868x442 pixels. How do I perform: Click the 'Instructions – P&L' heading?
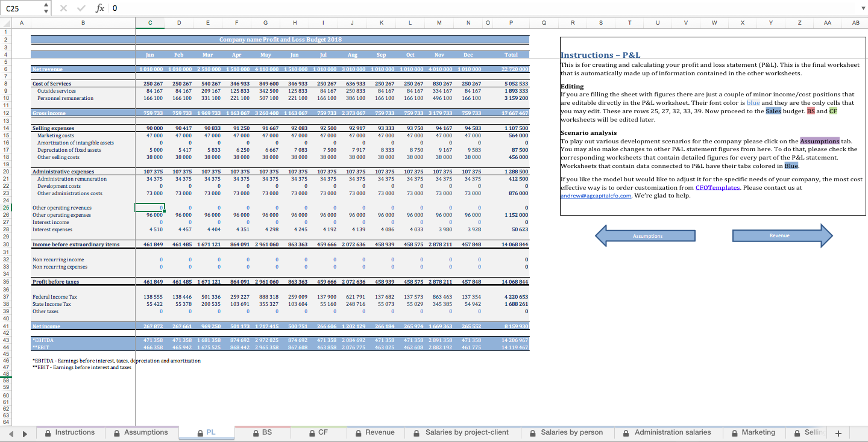click(x=600, y=55)
